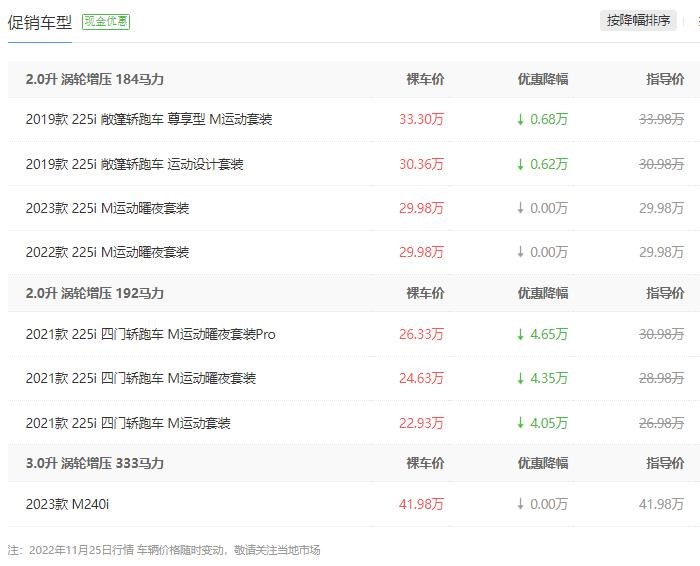700x566 pixels.
Task: Open 2021款 225i 四门轿跑车 M运动曜夜套装Pro
Action: pos(150,334)
